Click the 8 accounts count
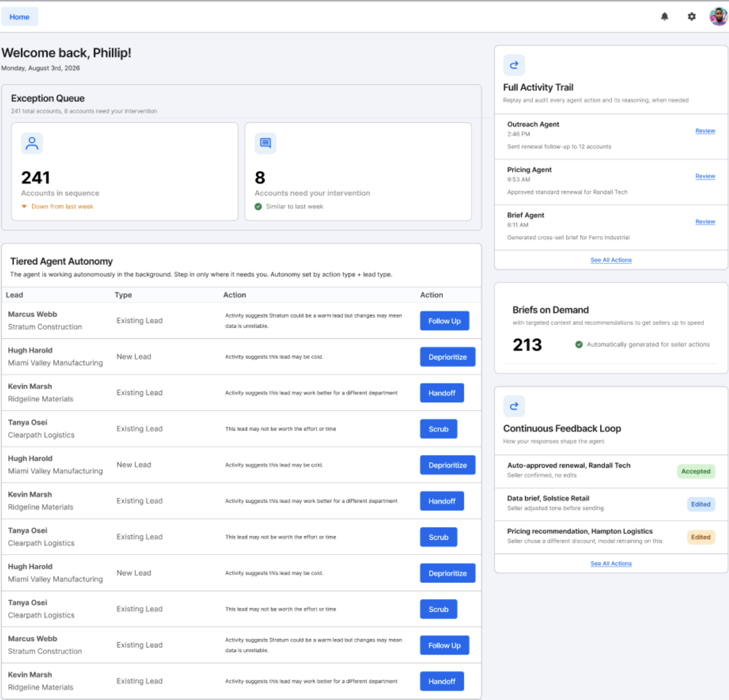 coord(260,178)
